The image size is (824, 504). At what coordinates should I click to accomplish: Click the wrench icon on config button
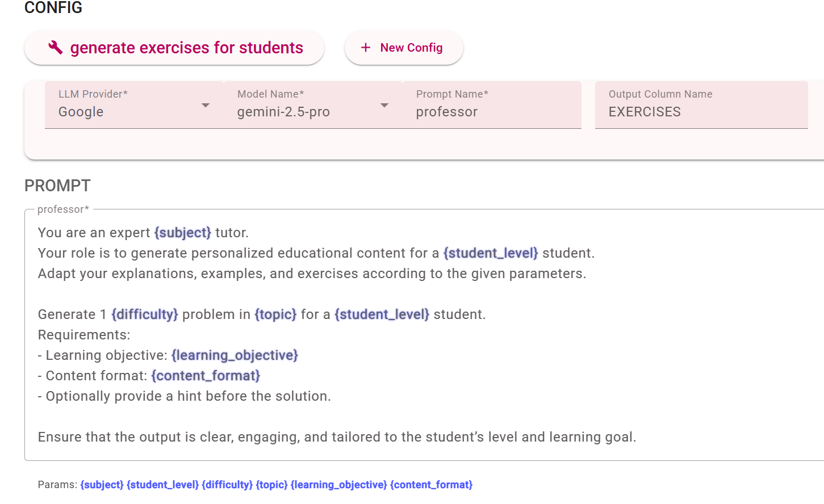55,48
